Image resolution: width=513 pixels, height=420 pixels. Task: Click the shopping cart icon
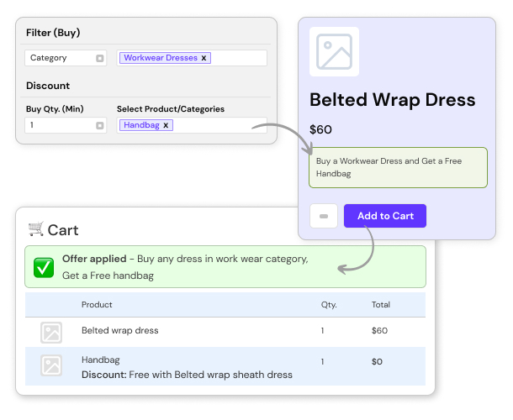(x=35, y=228)
